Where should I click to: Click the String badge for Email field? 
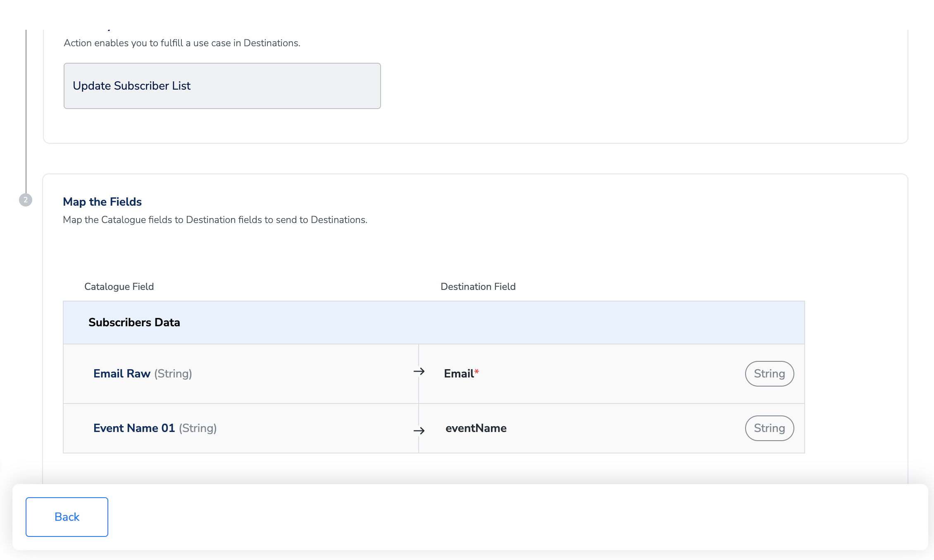769,374
